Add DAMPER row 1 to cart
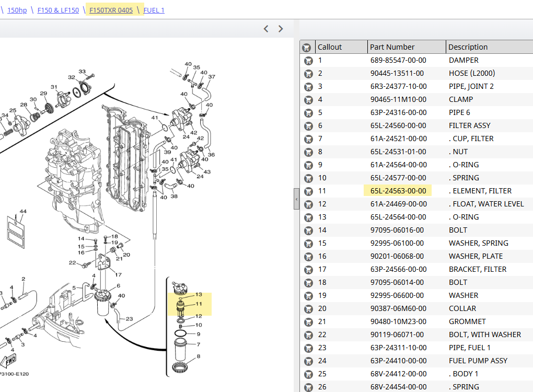This screenshot has height=392, width=533. (308, 61)
